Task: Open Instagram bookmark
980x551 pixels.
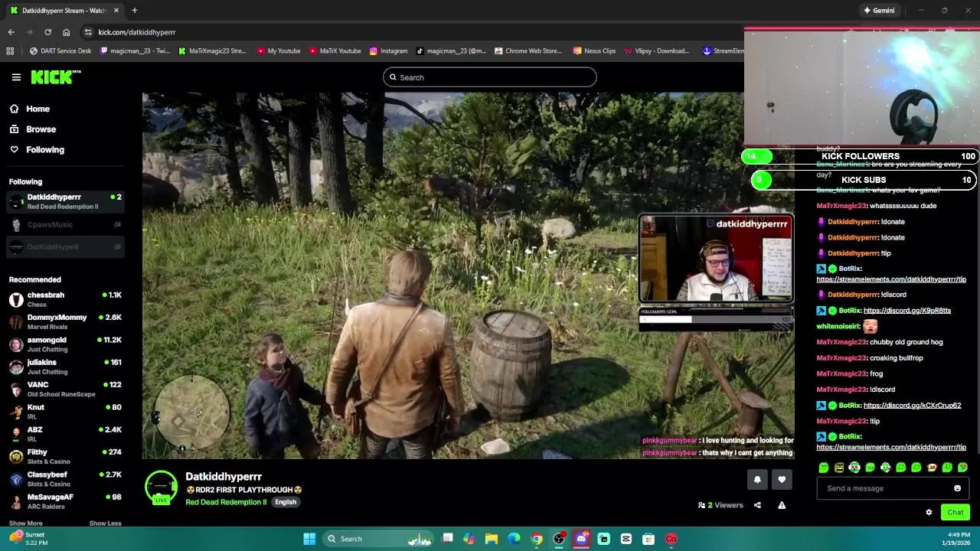Action: pyautogui.click(x=388, y=51)
